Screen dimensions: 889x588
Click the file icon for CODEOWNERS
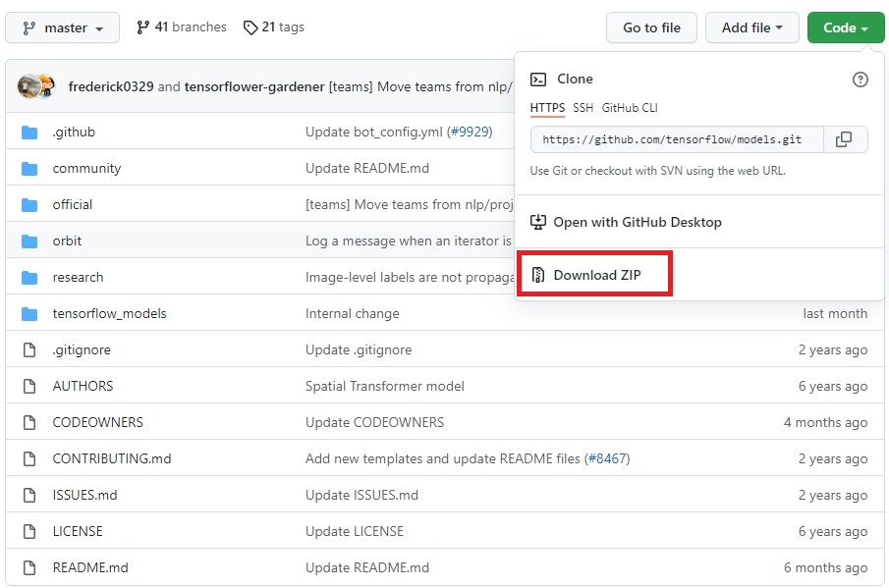29,422
